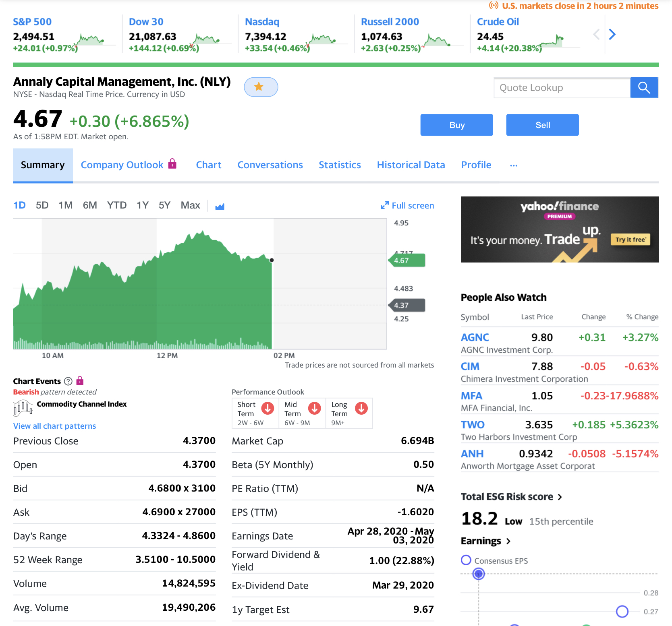Viewport: 672px width, 626px height.
Task: Click the 1y Target Est value 9.67
Action: (x=424, y=609)
